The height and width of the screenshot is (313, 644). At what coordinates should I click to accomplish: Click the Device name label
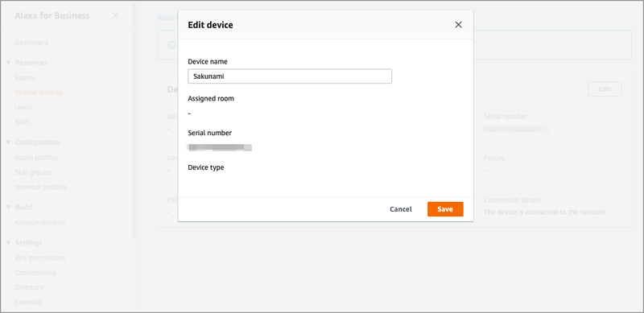point(208,62)
